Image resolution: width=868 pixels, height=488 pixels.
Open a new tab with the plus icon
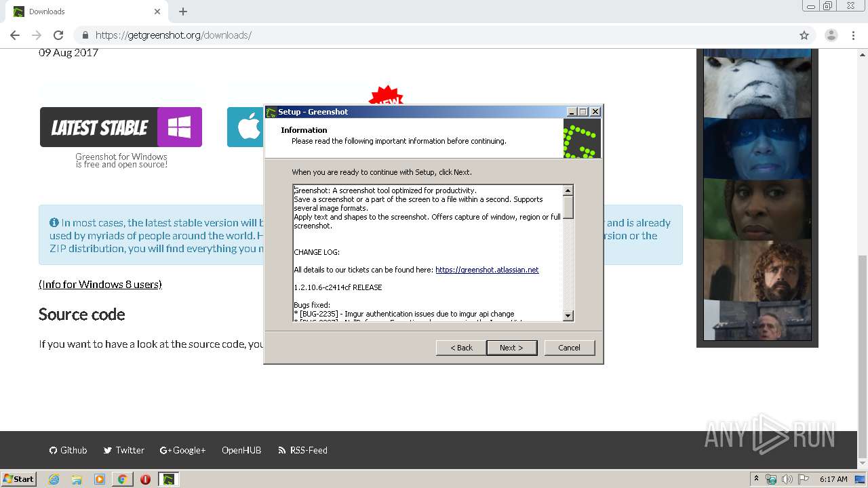click(x=183, y=12)
